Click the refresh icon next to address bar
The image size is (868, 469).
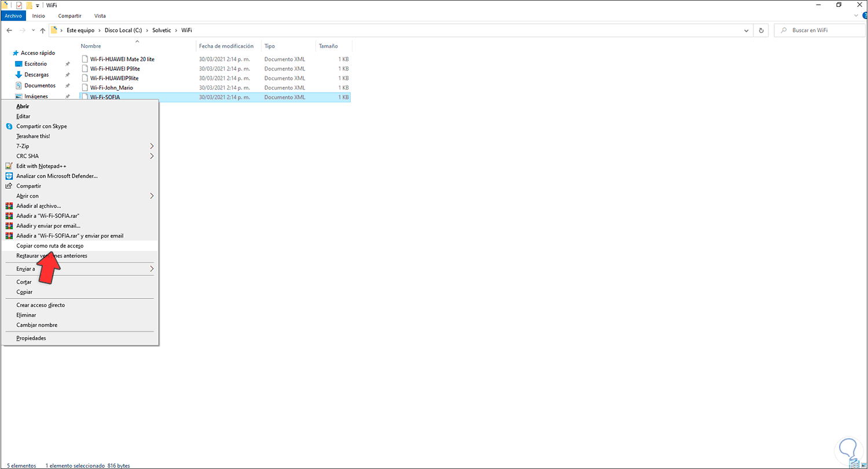coord(761,30)
